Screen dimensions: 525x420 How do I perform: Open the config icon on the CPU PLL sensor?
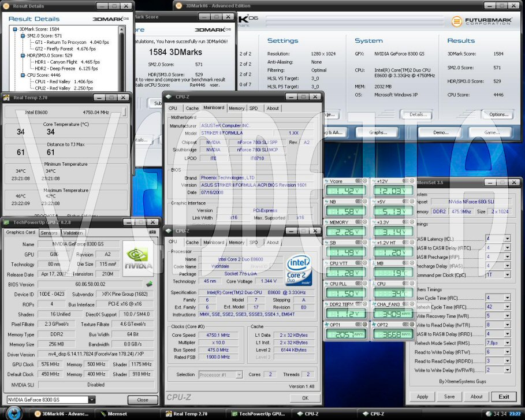[358, 283]
